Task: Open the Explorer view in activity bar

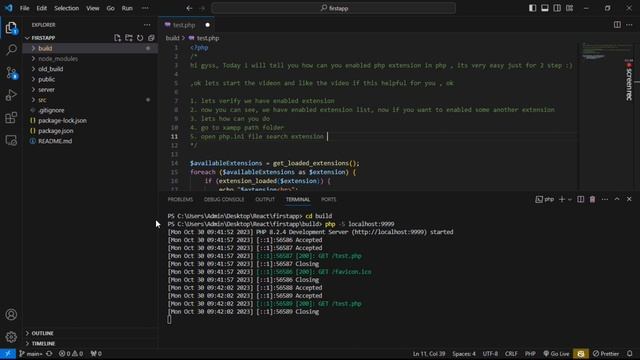Action: (11, 28)
